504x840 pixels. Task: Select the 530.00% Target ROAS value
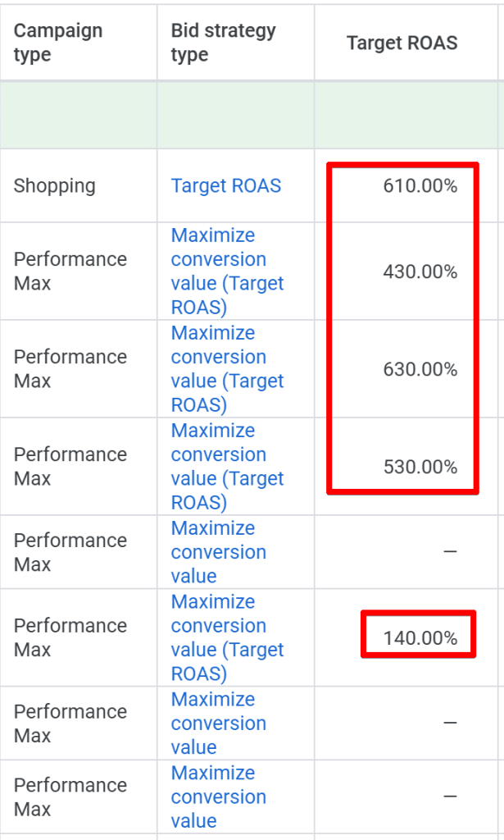(x=420, y=467)
